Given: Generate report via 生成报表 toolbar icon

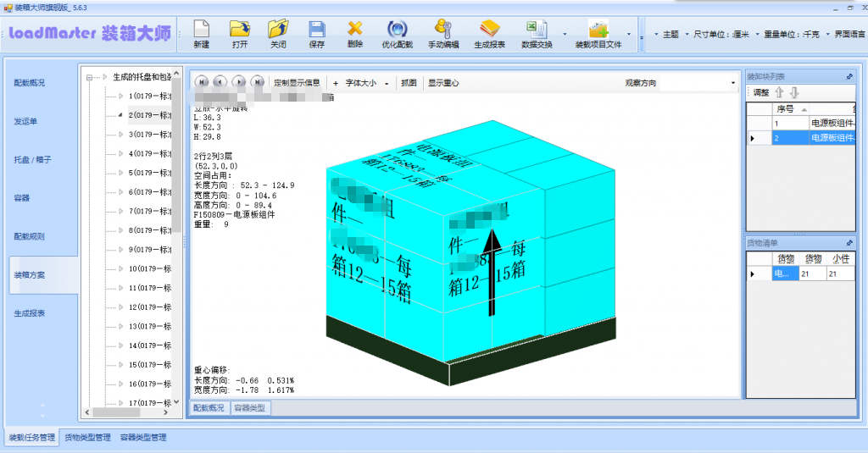Looking at the screenshot, I should pyautogui.click(x=489, y=34).
